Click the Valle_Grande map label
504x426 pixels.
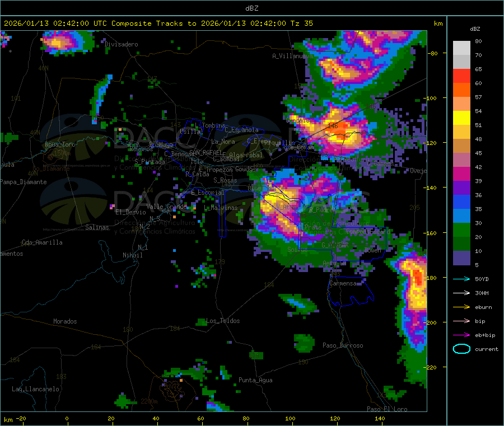click(x=166, y=207)
